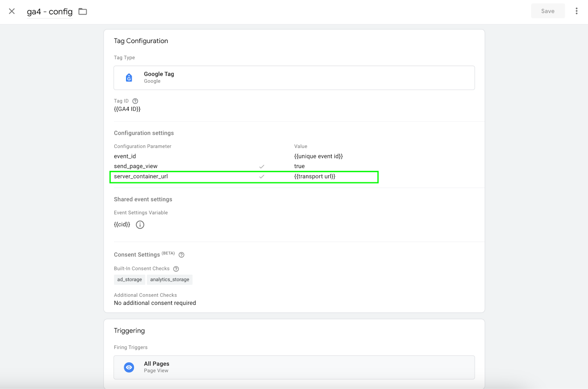Screen dimensions: 588x389
Task: Click the Google Tag icon
Action: point(129,78)
